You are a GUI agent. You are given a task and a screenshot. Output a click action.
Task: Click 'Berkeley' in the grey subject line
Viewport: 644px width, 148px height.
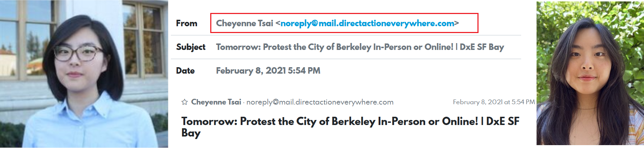[353, 47]
